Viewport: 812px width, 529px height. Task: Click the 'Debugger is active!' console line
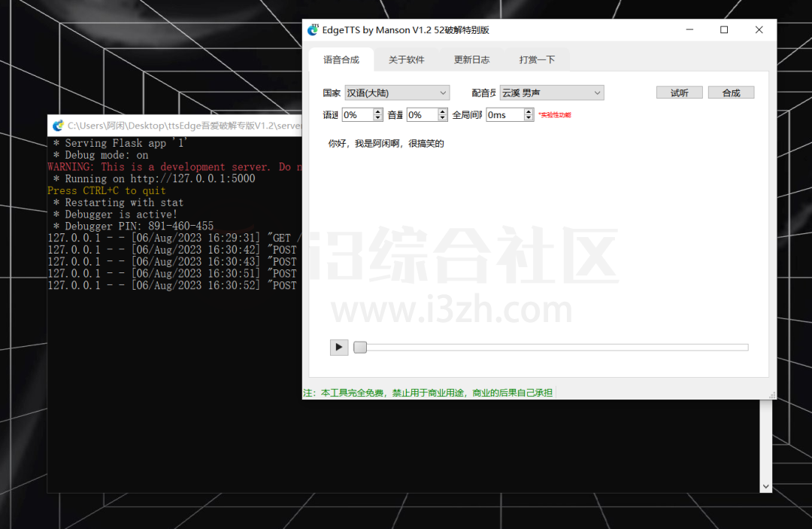[x=115, y=214]
